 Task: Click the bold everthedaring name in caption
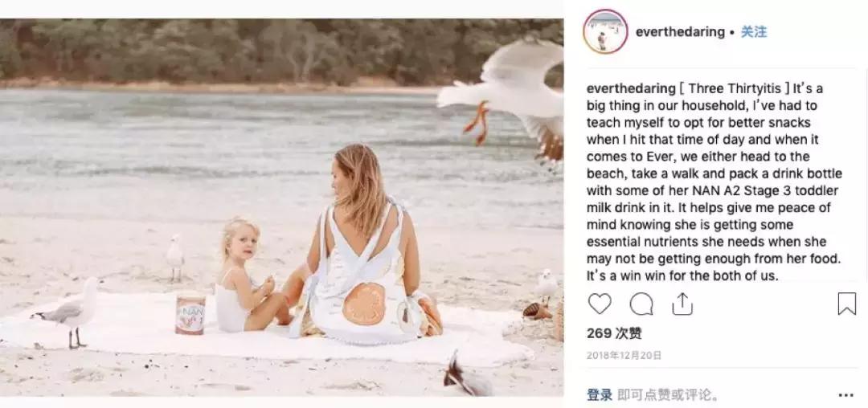(633, 88)
